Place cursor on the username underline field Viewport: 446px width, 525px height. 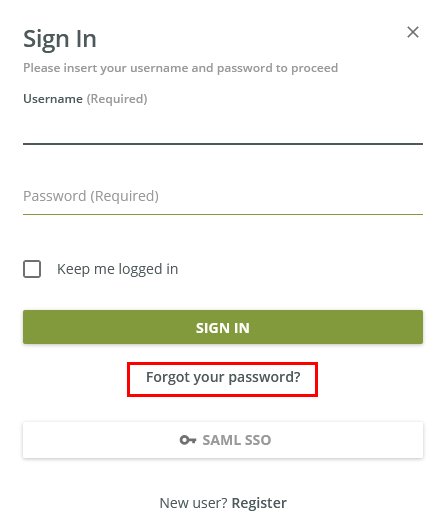point(223,129)
